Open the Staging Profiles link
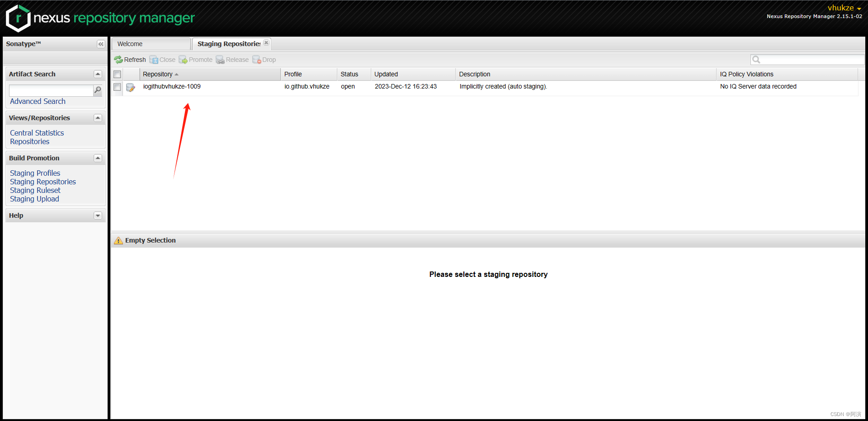Image resolution: width=868 pixels, height=421 pixels. point(35,173)
